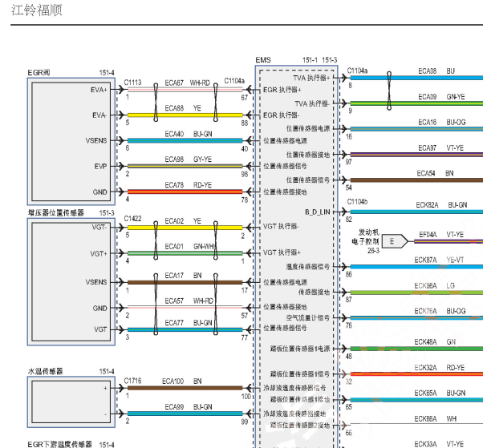Screen dimensions: 483x448
Task: Click the EVA+ pin label
Action: point(99,90)
